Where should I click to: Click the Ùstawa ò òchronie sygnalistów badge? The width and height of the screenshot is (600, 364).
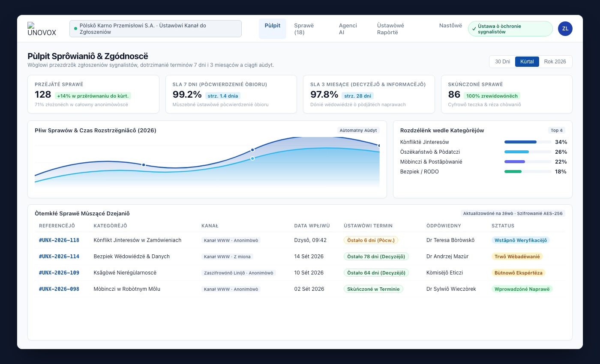tap(510, 29)
